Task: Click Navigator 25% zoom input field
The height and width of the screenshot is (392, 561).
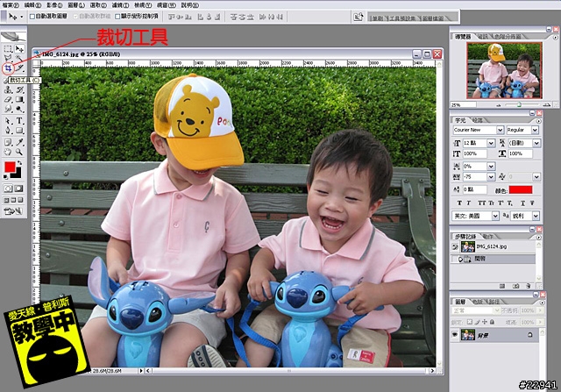Action: [464, 105]
